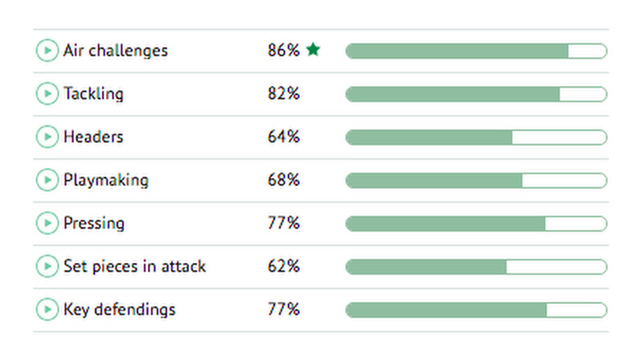Viewport: 642px width, 364px height.
Task: Hit the play icon for Key defendings
Action: [x=47, y=310]
